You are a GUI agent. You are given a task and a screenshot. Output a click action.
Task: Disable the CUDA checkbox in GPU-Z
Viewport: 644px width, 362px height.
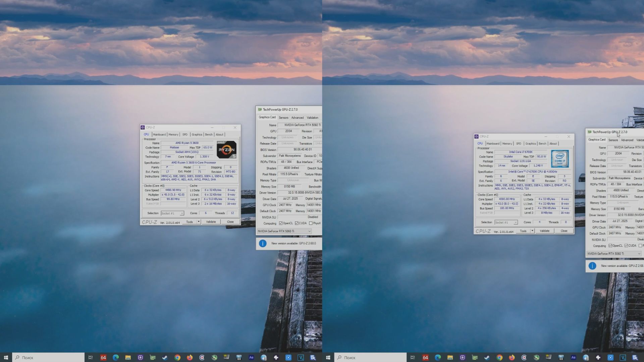click(297, 223)
